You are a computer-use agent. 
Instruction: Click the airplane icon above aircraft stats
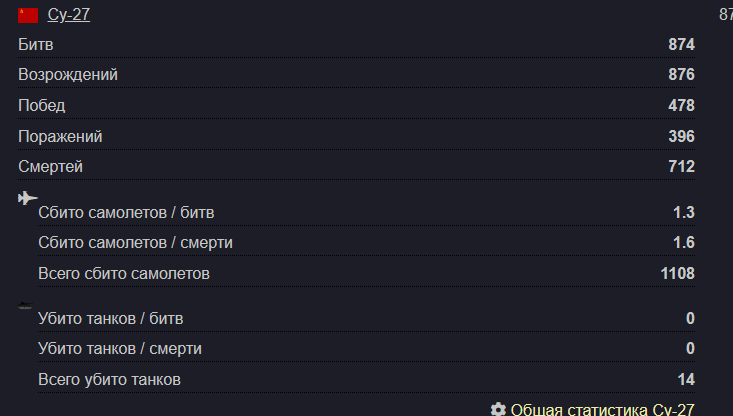point(27,198)
